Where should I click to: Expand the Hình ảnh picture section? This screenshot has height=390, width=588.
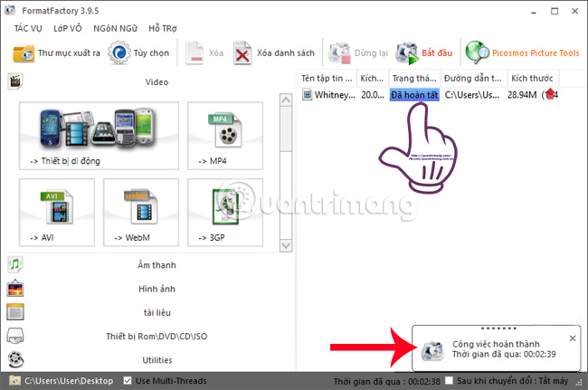point(156,289)
